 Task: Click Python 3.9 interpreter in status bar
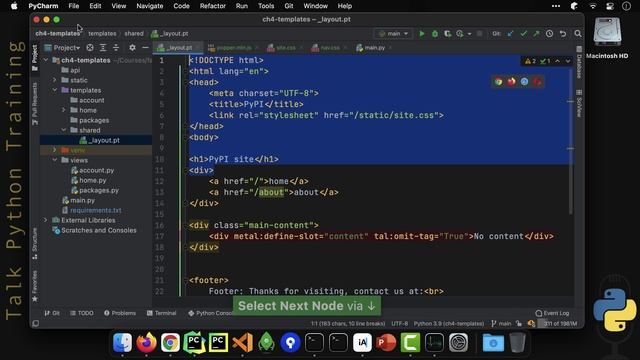click(x=449, y=323)
